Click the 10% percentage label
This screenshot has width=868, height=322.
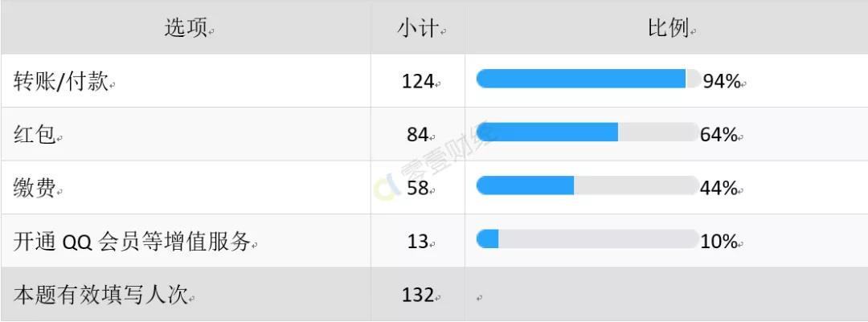click(x=719, y=242)
